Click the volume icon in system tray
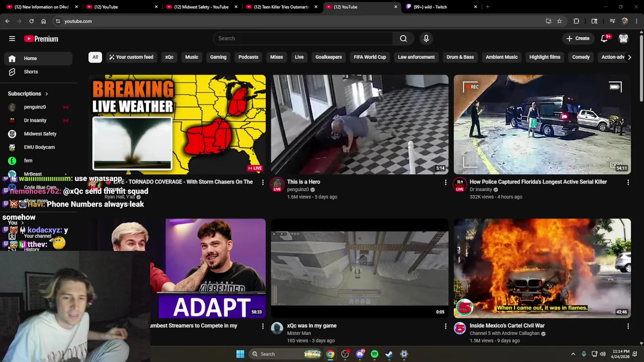 point(603,354)
